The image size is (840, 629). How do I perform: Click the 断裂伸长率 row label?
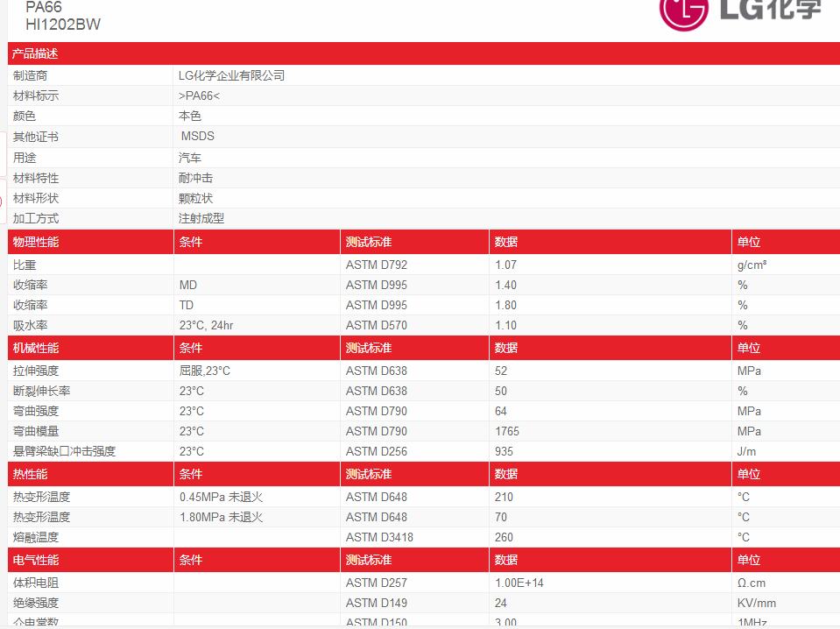tap(42, 391)
